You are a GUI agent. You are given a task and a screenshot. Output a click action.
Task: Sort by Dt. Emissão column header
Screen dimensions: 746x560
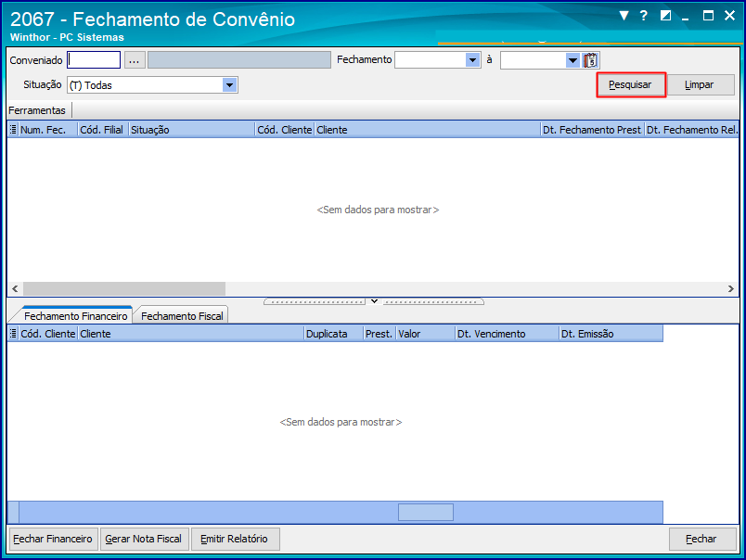pos(611,333)
